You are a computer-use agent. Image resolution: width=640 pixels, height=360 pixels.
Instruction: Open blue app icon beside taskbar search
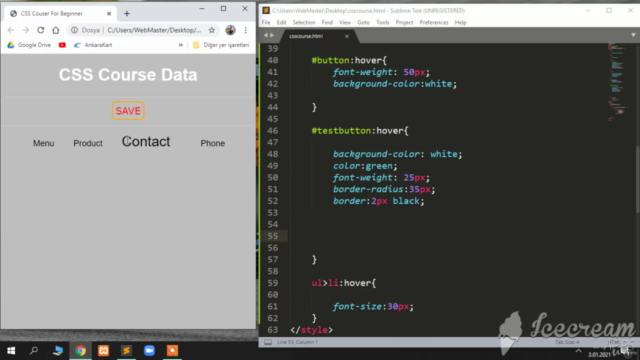(58, 351)
